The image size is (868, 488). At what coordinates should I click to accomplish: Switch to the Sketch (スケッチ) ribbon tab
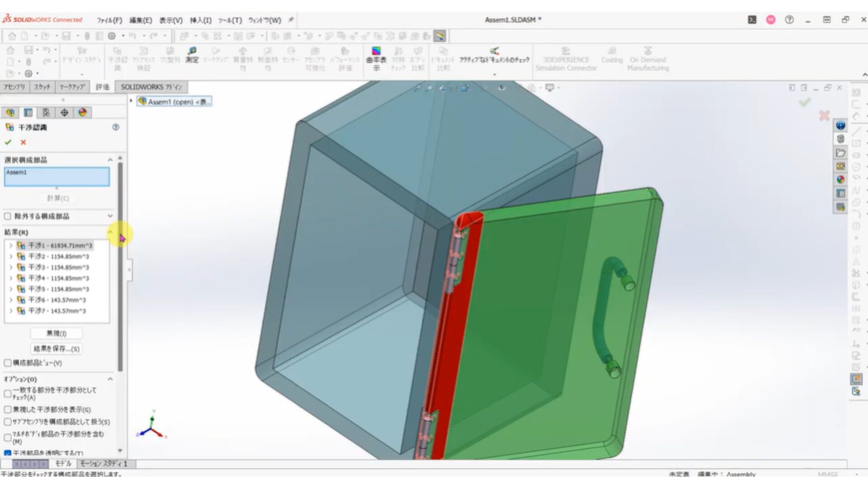[42, 87]
